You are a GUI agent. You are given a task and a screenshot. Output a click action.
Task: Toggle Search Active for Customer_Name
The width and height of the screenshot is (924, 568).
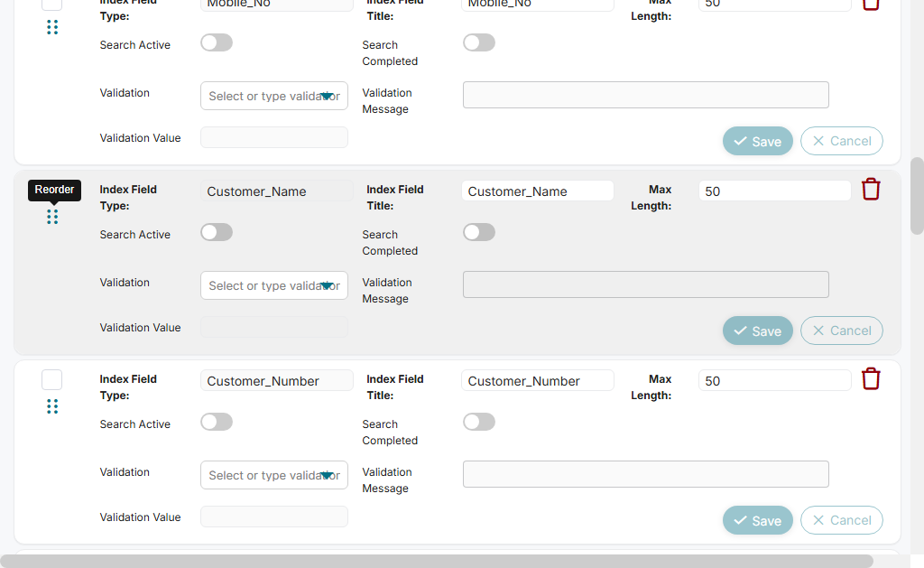217,232
